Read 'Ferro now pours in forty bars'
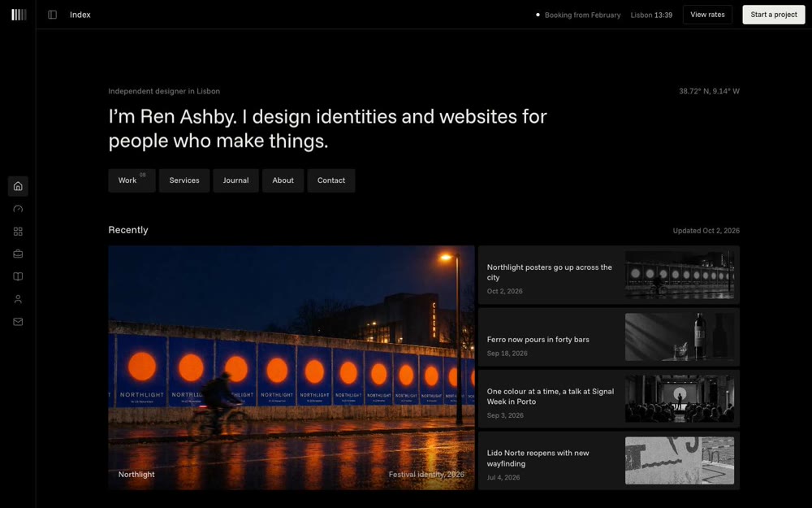Image resolution: width=812 pixels, height=508 pixels. 538,340
